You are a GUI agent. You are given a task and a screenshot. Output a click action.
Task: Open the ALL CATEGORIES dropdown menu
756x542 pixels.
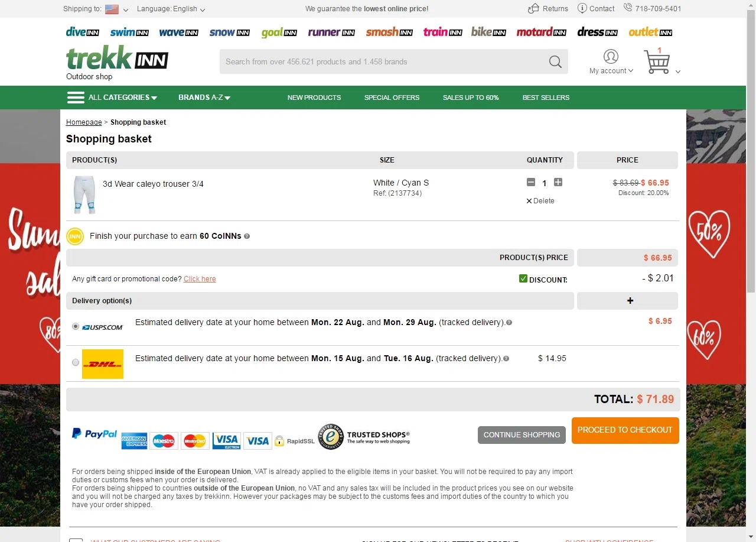[x=123, y=98]
